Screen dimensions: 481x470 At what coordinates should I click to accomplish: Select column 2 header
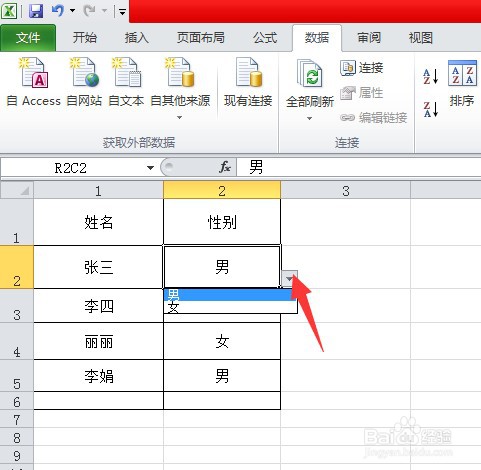point(222,191)
